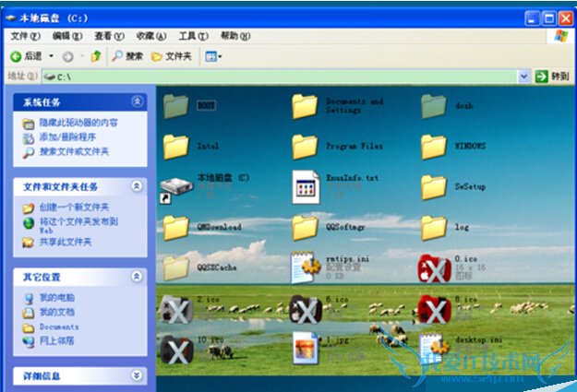Select the 10.ico file icon

(x=177, y=350)
